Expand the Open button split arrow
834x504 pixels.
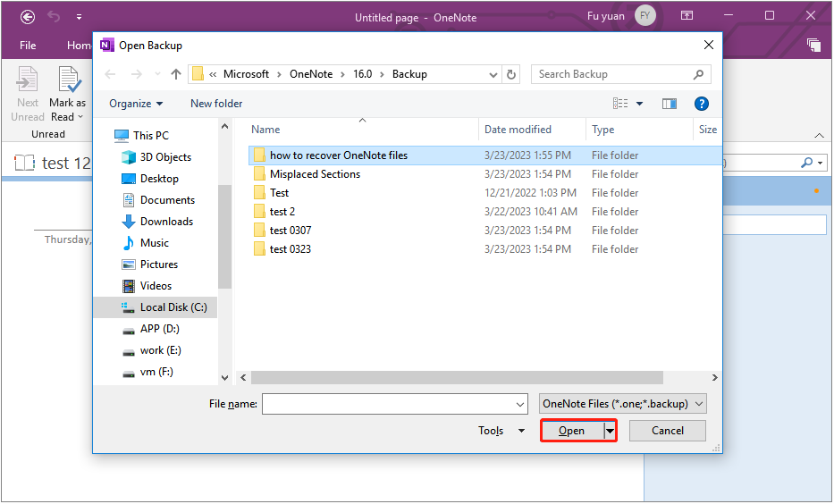pos(610,431)
